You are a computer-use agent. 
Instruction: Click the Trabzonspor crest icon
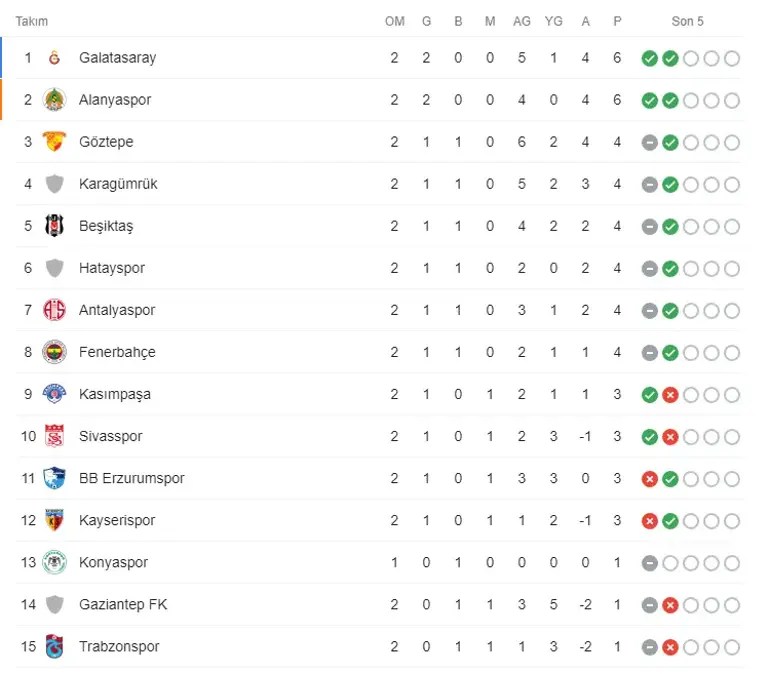pyautogui.click(x=54, y=646)
